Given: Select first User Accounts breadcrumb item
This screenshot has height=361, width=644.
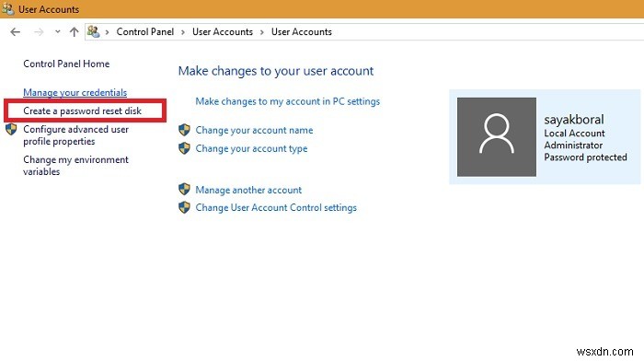Looking at the screenshot, I should (x=223, y=31).
